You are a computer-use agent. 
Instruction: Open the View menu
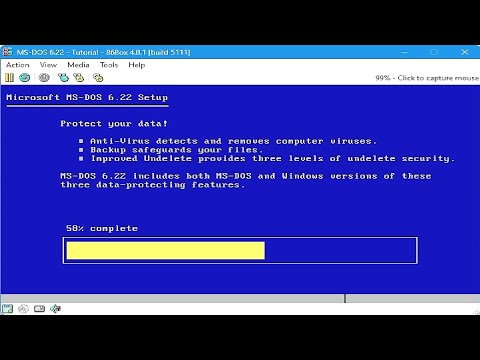pos(48,65)
